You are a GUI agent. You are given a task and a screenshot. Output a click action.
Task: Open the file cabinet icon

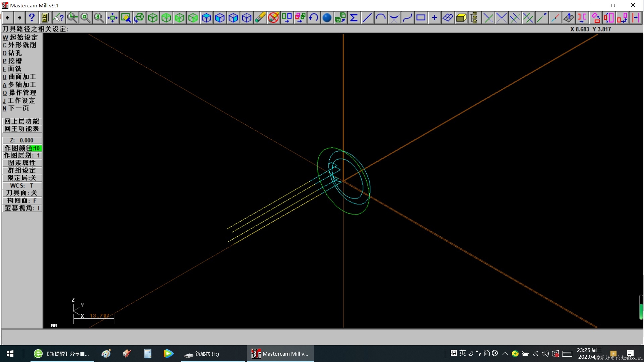pos(45,17)
